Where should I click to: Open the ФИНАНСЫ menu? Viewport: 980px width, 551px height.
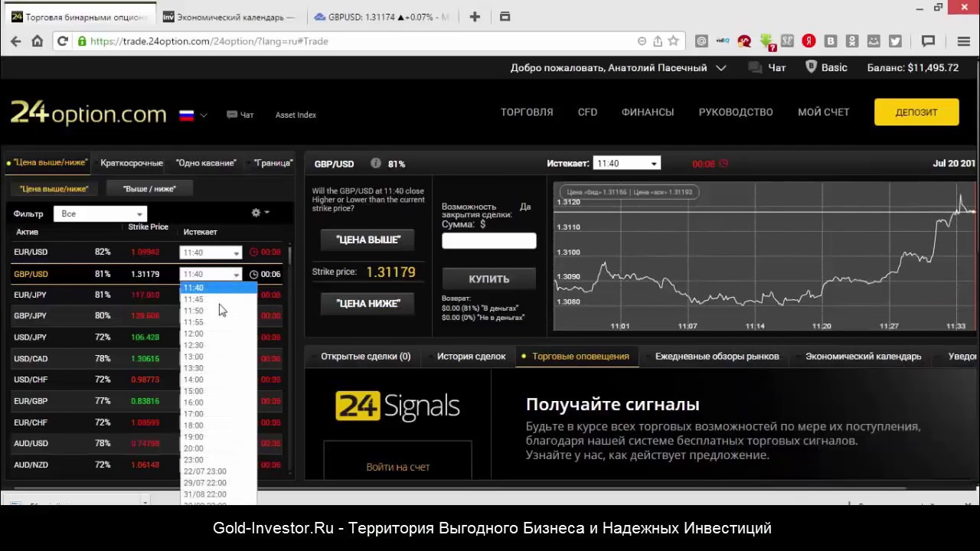(x=648, y=112)
